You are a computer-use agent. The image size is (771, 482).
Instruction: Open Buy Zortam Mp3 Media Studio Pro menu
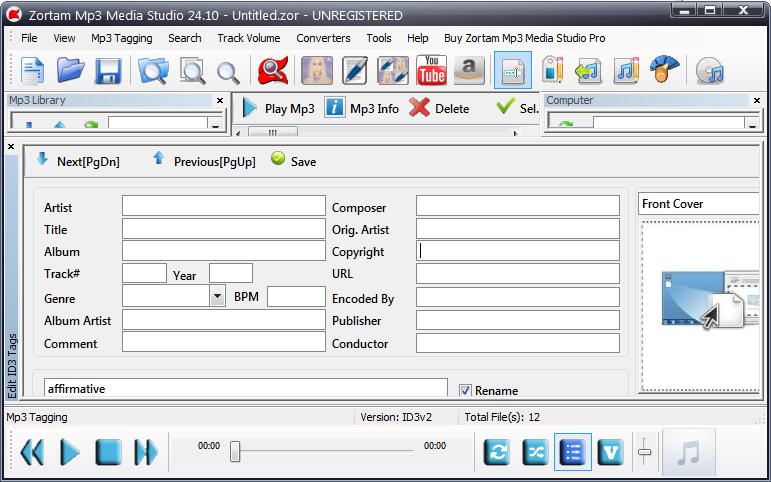point(524,38)
